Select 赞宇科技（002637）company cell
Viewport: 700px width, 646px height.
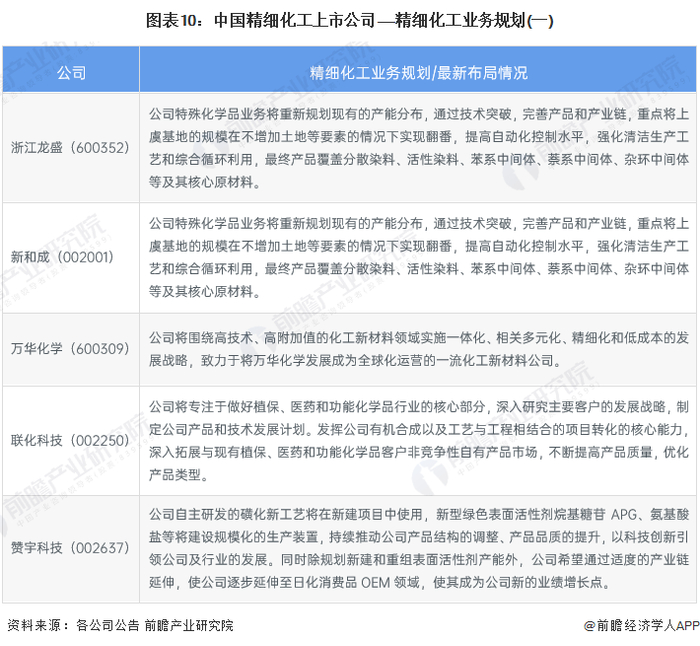[x=71, y=548]
